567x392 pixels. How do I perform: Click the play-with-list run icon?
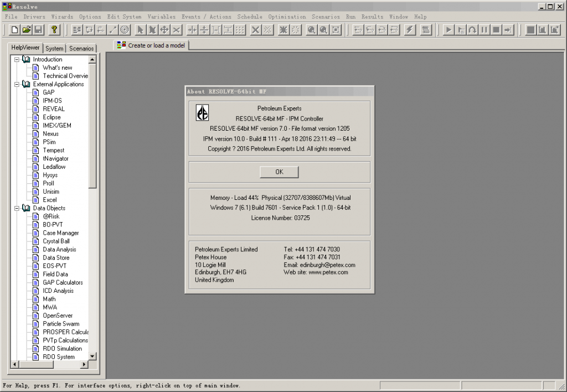[x=460, y=30]
